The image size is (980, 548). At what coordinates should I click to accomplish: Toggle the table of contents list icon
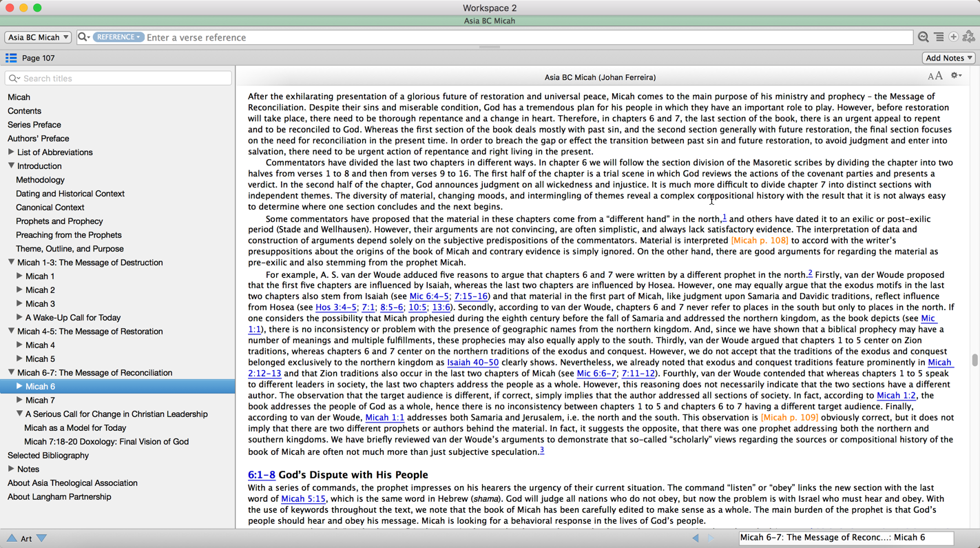coord(11,58)
